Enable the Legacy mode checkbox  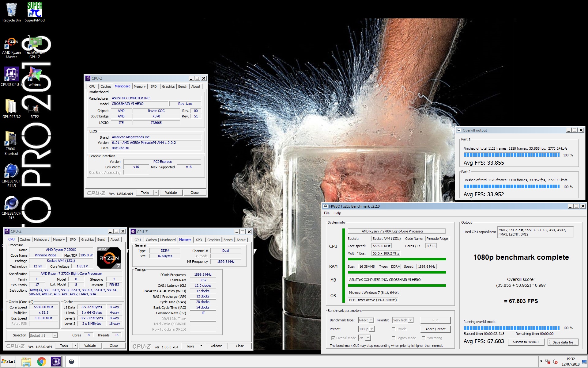click(393, 338)
